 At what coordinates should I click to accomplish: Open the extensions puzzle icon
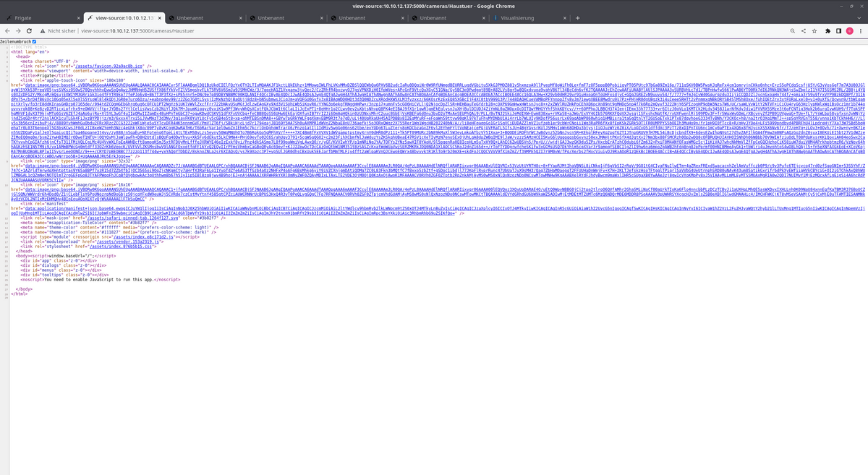(x=827, y=31)
